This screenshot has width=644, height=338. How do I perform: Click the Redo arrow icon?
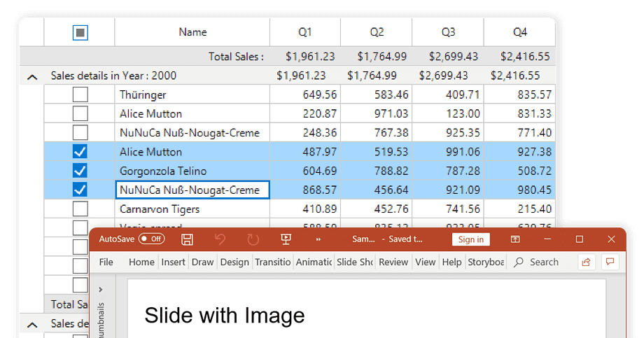(x=253, y=239)
